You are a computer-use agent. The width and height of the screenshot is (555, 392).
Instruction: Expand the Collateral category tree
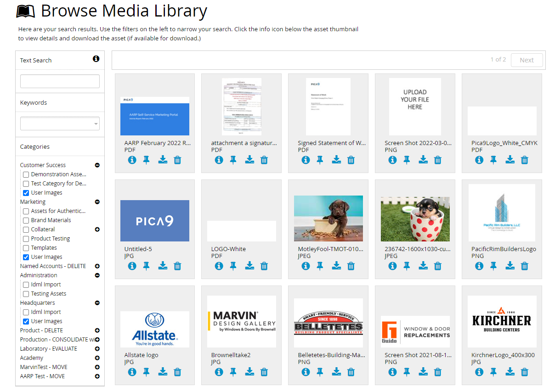tap(97, 229)
